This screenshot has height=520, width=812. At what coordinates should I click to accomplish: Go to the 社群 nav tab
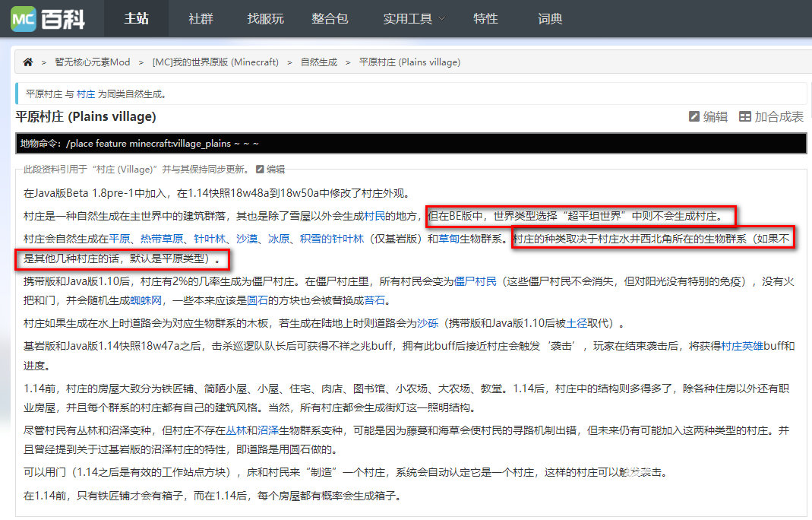pyautogui.click(x=201, y=19)
